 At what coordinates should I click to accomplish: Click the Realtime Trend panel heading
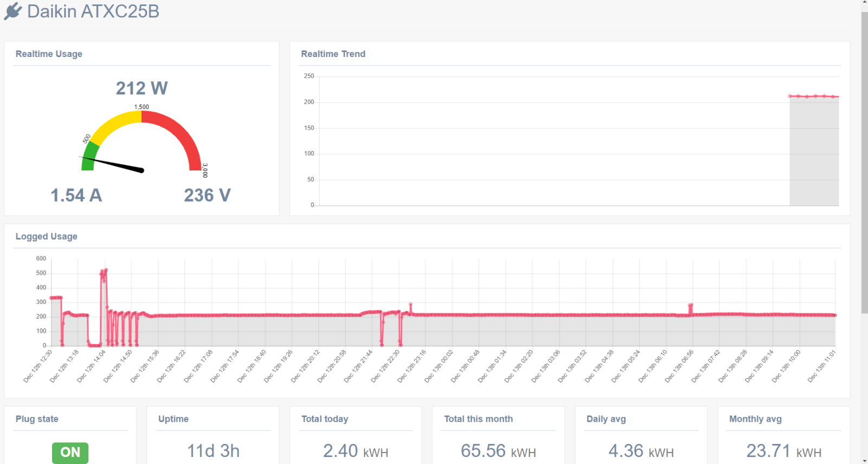(333, 54)
